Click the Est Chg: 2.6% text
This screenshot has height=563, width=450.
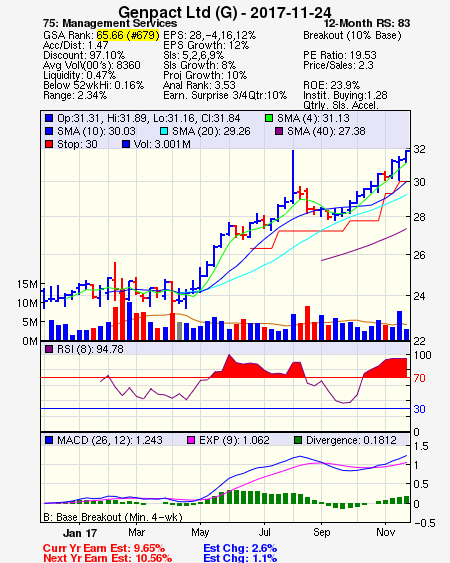(240, 548)
